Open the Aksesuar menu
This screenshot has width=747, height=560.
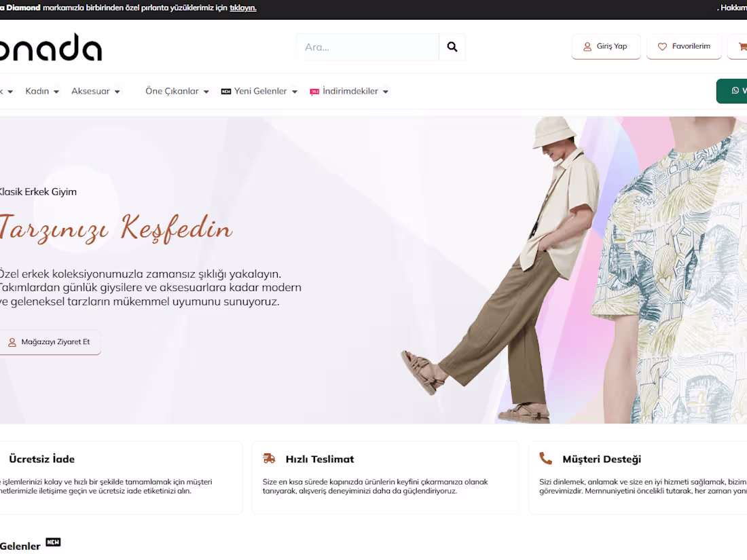90,91
